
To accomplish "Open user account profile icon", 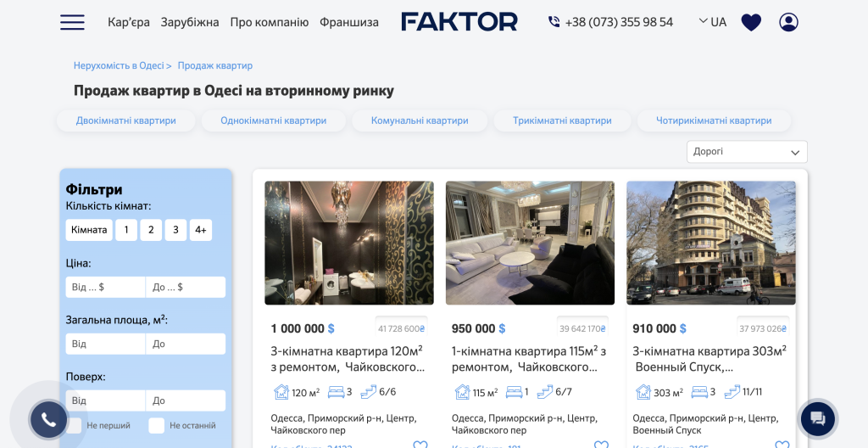I will coord(788,22).
